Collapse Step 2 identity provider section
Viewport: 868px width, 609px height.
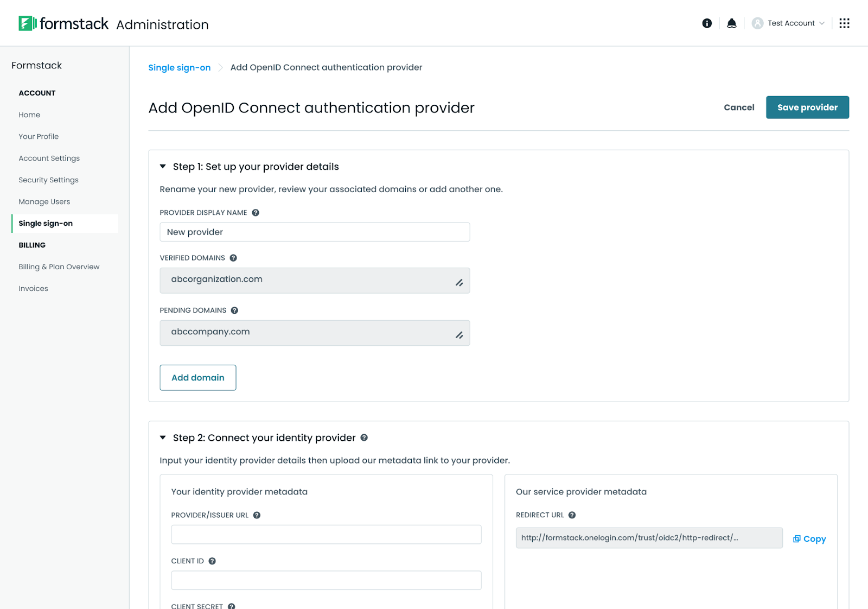tap(163, 437)
